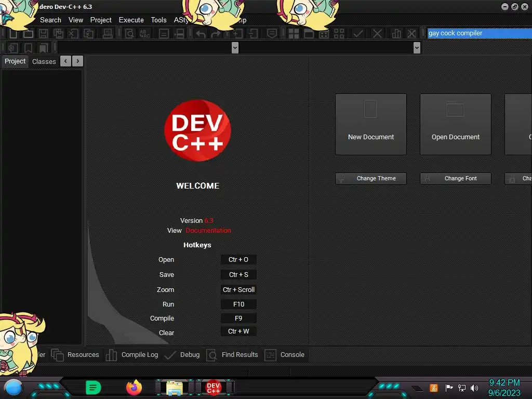This screenshot has width=532, height=399.
Task: Open the red Documentation link
Action: click(x=208, y=230)
